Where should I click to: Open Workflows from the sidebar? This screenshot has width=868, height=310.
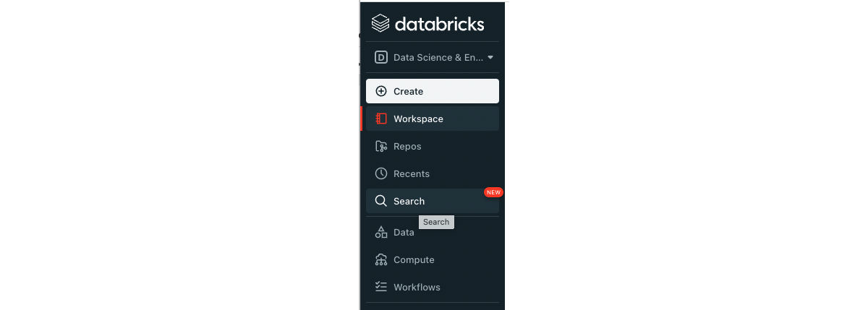click(433, 287)
